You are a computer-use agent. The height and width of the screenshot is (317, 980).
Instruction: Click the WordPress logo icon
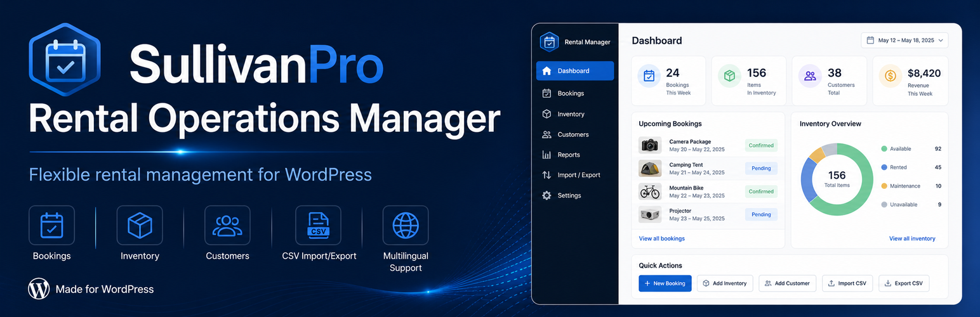[x=39, y=289]
